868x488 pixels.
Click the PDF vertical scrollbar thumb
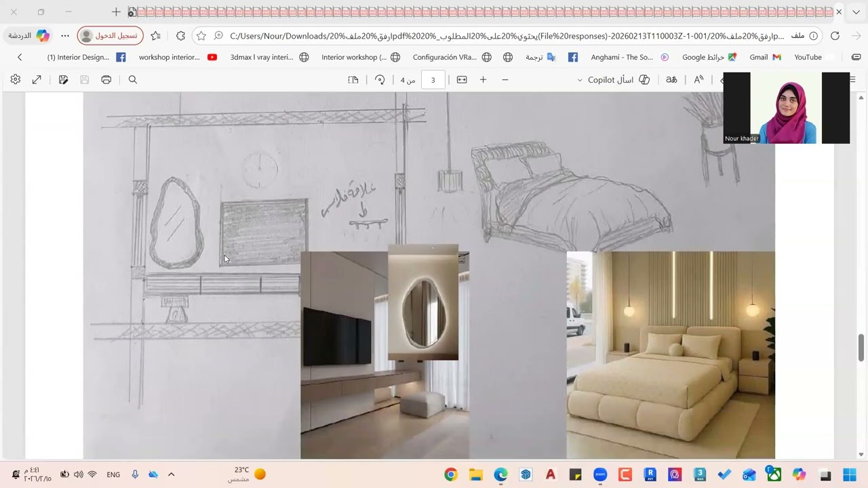(862, 348)
